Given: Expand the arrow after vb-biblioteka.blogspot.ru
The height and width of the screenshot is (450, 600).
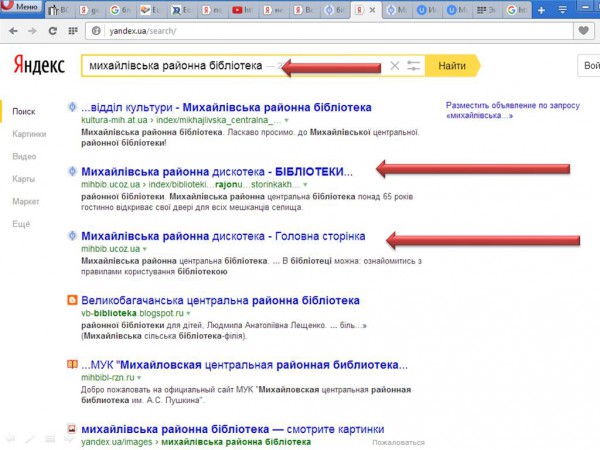Looking at the screenshot, I should click(x=188, y=313).
